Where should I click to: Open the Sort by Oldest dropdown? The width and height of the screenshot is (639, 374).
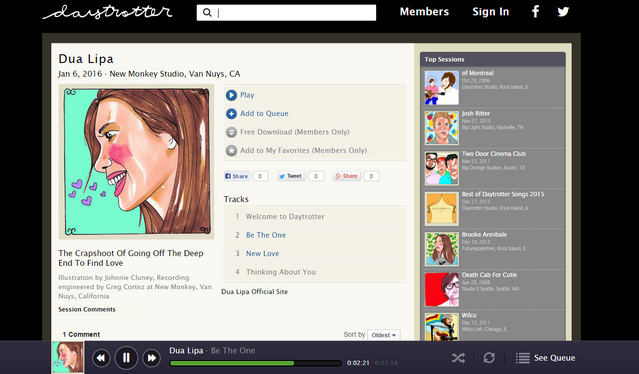[383, 335]
